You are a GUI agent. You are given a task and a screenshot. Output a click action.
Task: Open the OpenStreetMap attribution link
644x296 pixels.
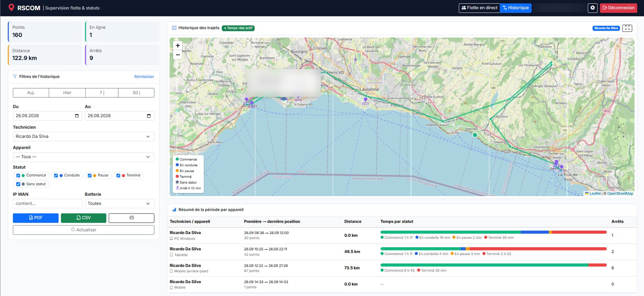point(620,194)
